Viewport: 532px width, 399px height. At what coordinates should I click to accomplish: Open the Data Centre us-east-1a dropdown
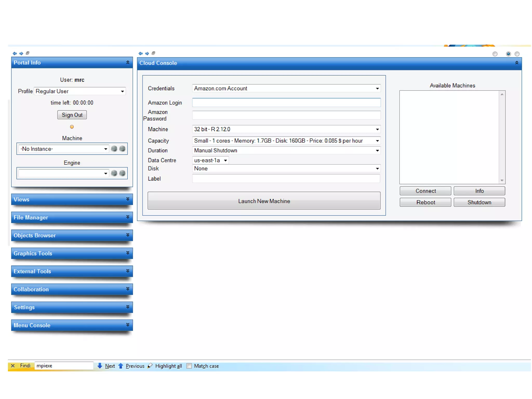coord(225,161)
